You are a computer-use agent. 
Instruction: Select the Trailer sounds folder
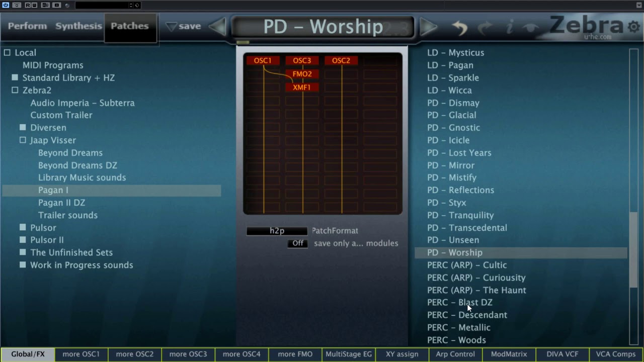[68, 215]
